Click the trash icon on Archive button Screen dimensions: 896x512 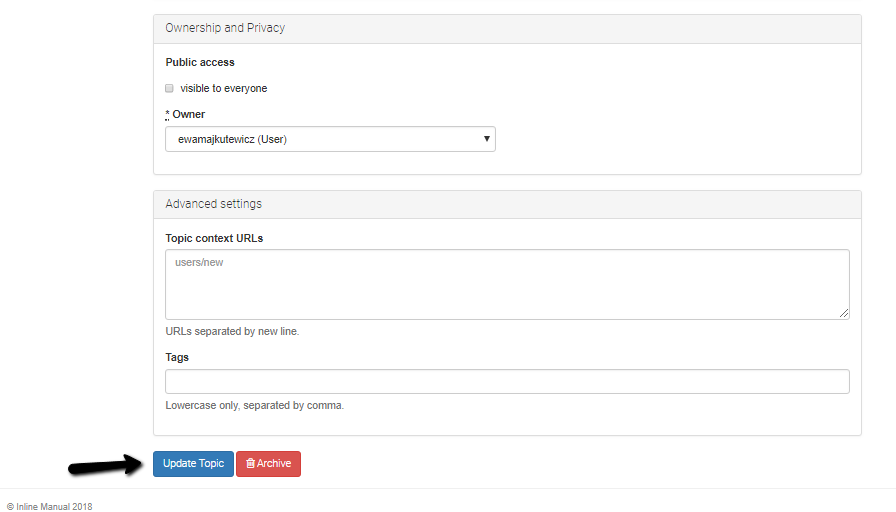click(250, 463)
